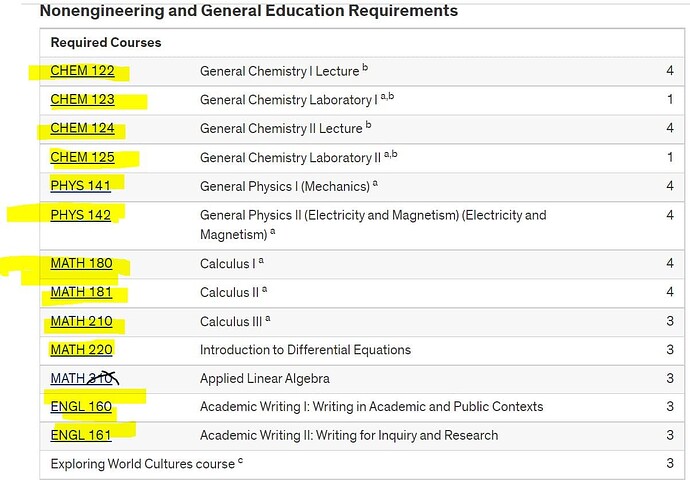Click the Academic Writing II course title

[x=349, y=435]
